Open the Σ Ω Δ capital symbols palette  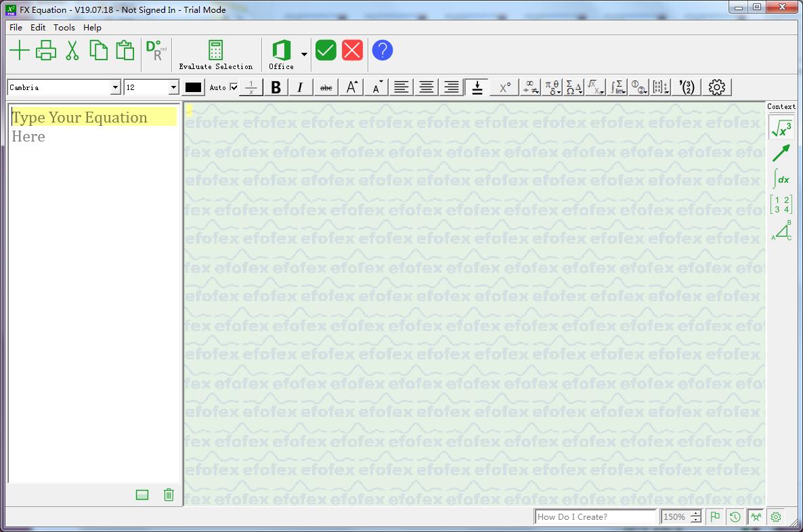574,87
